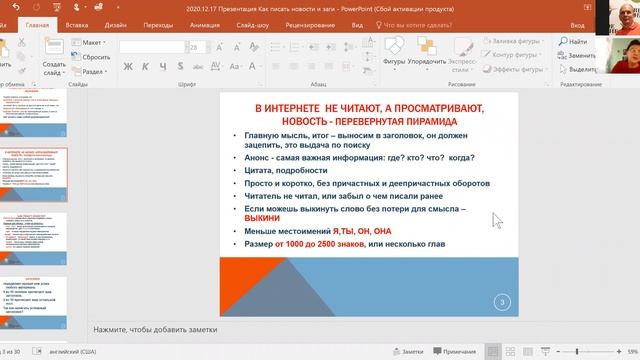This screenshot has width=640, height=360.
Task: Open Эффекты фигуры (Shape Effects) dropdown
Action: [514, 69]
